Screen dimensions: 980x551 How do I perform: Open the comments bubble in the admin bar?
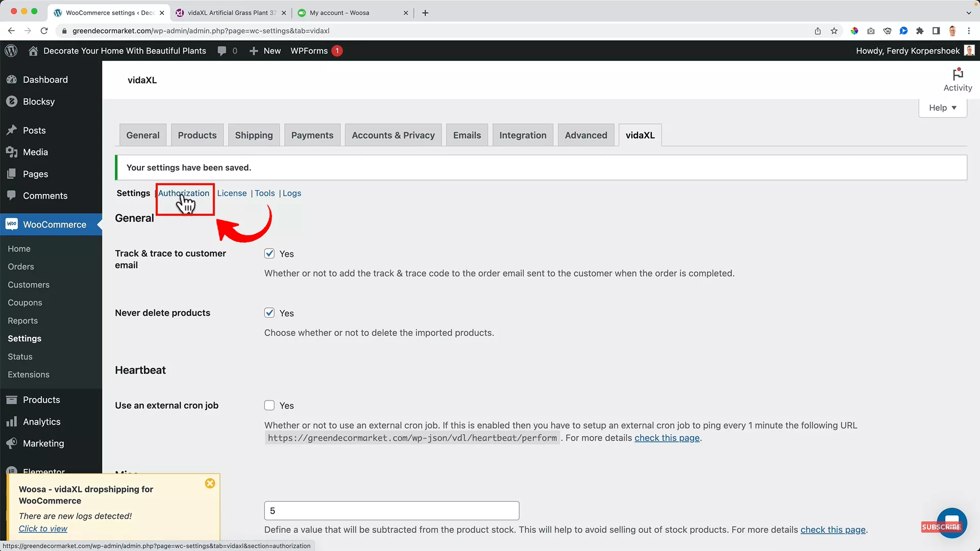(x=225, y=51)
